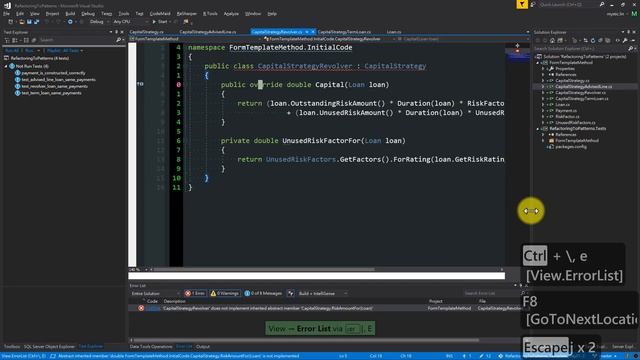Screen dimensions: 640x360
Task: Select CapitalStrategyAdvisedLine.cs in Solution Explorer
Action: [x=584, y=87]
